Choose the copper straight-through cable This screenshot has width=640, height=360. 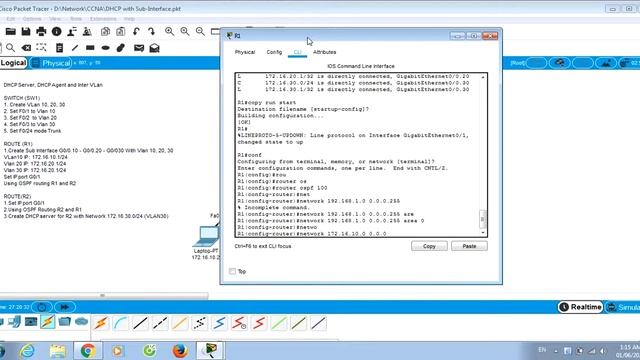(140, 323)
